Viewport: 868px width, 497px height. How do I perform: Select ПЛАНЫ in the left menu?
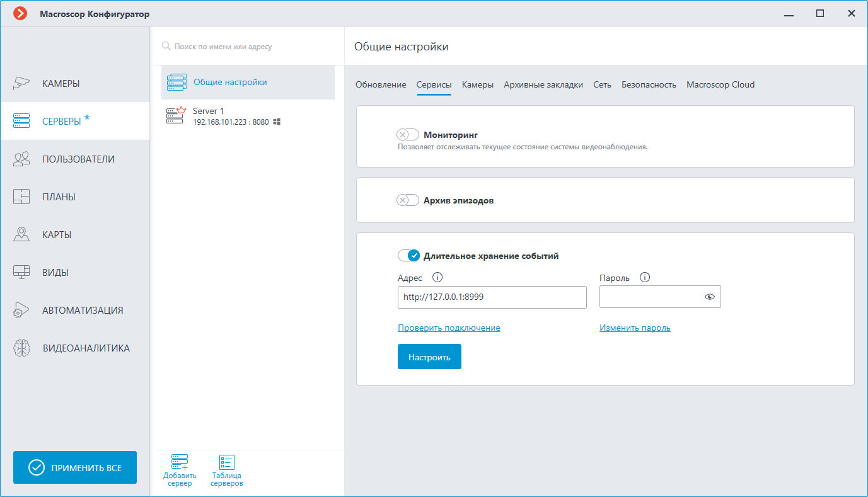coord(59,197)
